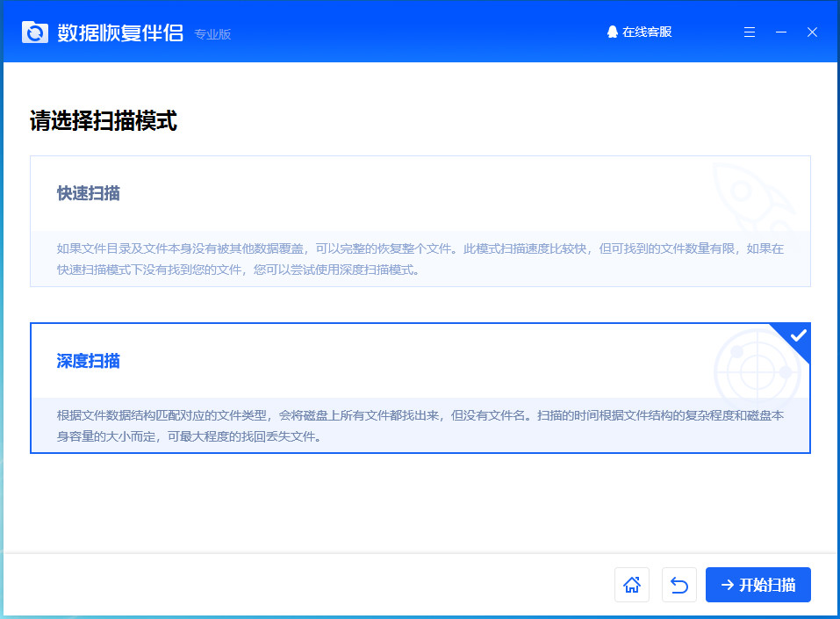
Task: Go back with the return arrow button
Action: pos(679,585)
